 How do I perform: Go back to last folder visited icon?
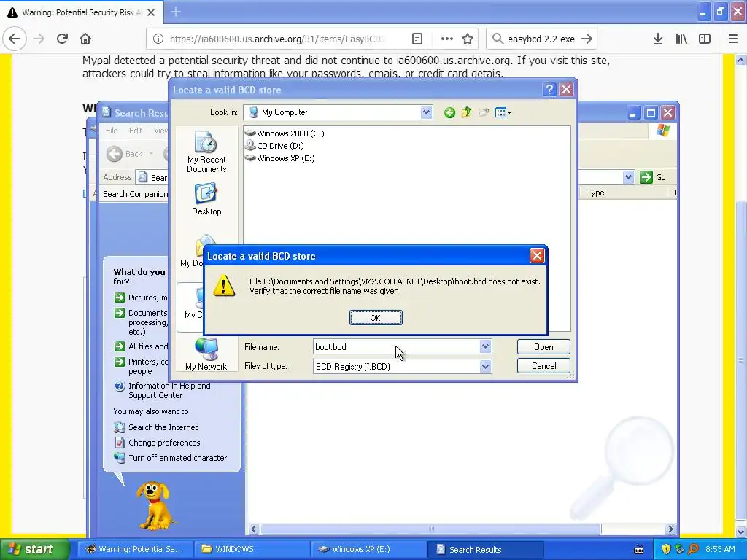click(449, 112)
